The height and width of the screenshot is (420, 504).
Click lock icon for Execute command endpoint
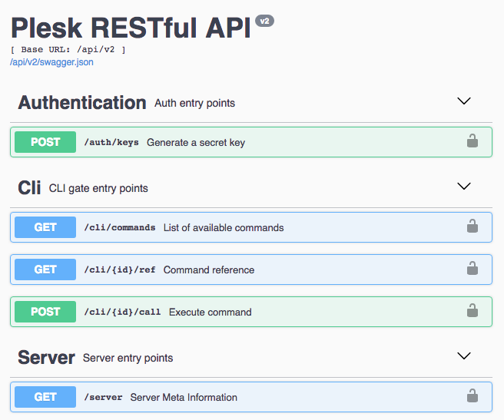click(472, 310)
